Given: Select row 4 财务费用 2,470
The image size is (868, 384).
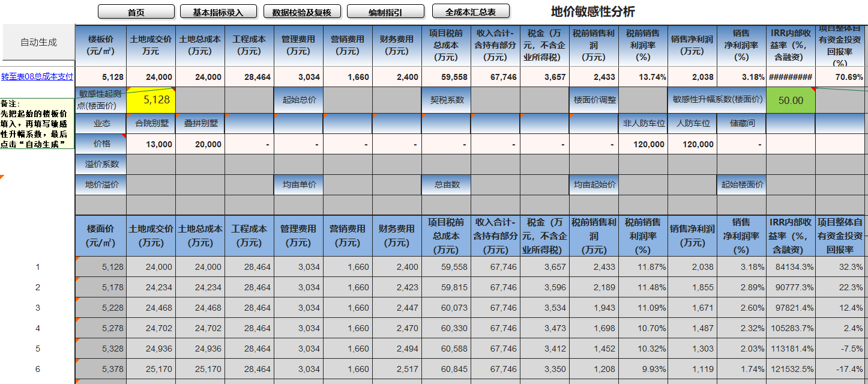Looking at the screenshot, I should (x=397, y=328).
